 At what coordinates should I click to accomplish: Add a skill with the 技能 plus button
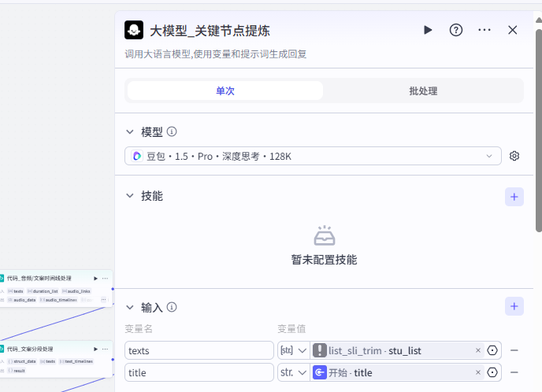coord(514,197)
